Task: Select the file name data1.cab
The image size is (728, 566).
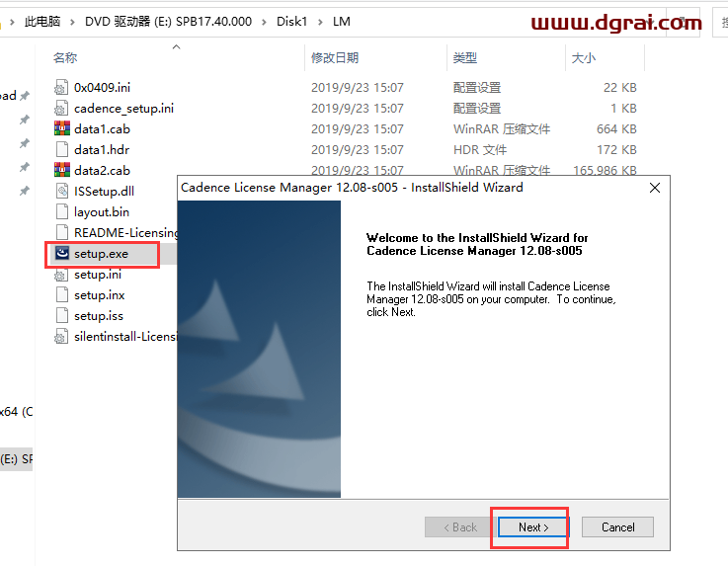Action: (x=102, y=128)
